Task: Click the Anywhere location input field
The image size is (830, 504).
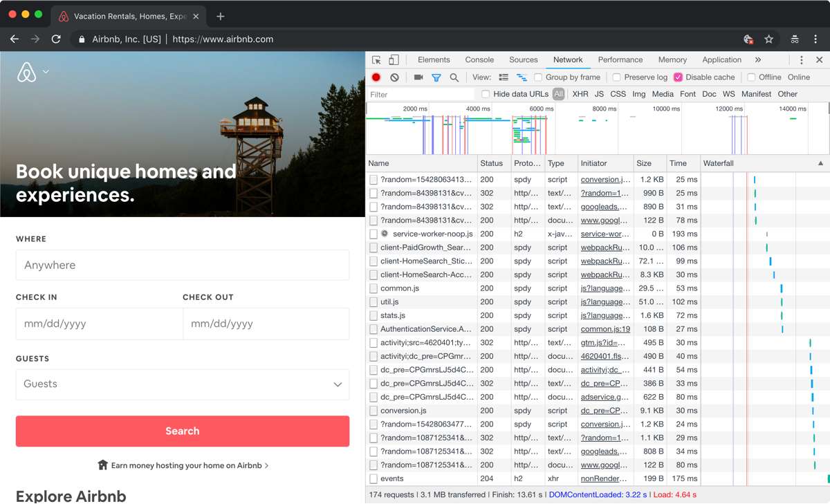Action: 183,265
